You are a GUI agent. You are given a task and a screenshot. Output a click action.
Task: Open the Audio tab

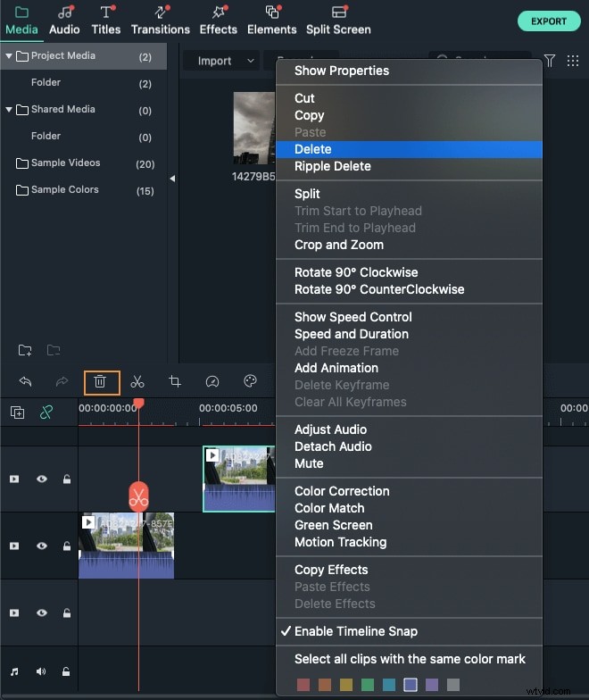[64, 21]
